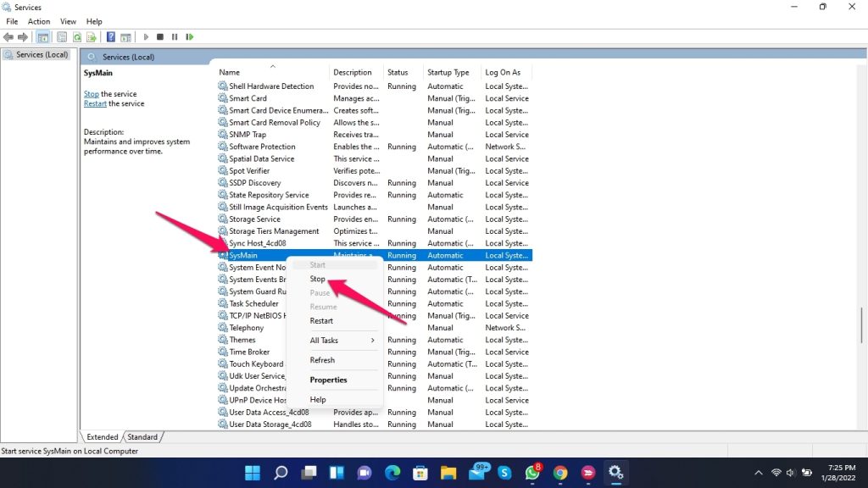The height and width of the screenshot is (488, 868).
Task: Select Services (Local) in left tree
Action: tap(42, 55)
